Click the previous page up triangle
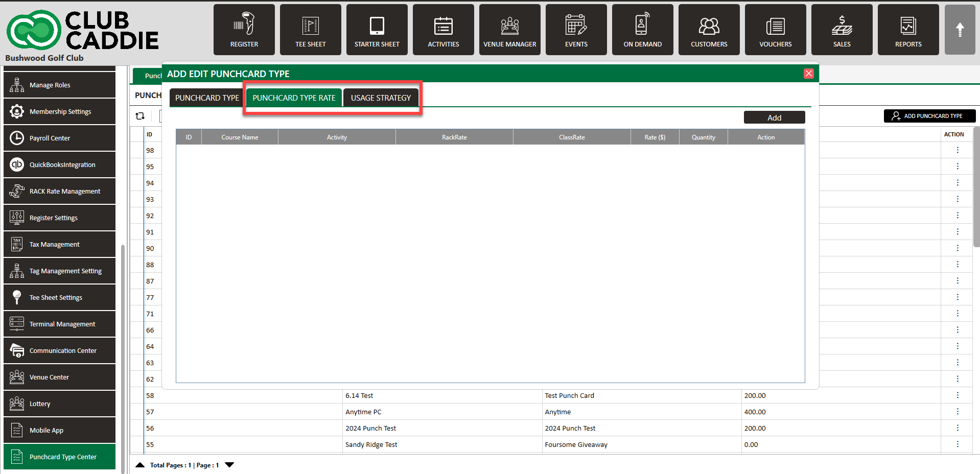980x474 pixels. (x=140, y=465)
